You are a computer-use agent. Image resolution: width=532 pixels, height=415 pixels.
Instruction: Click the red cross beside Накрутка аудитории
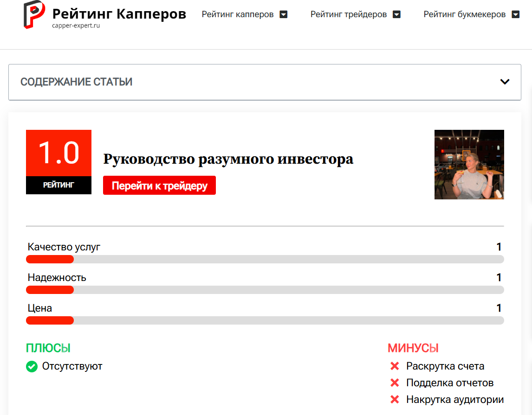pyautogui.click(x=395, y=399)
